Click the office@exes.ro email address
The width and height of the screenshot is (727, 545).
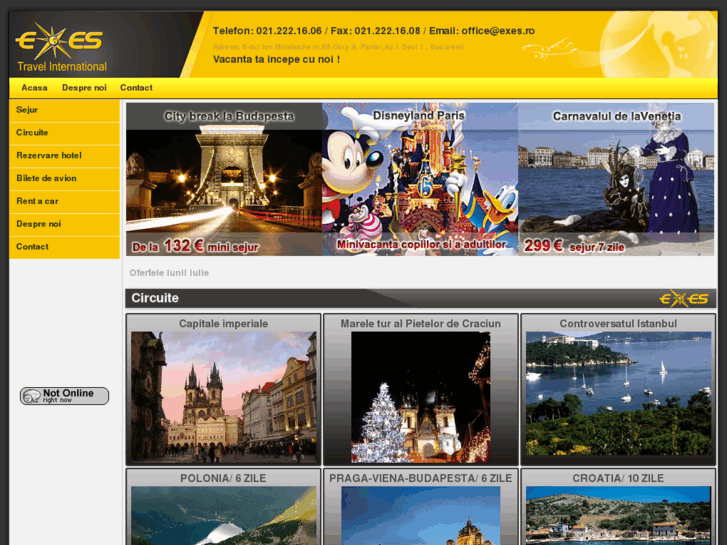(498, 31)
